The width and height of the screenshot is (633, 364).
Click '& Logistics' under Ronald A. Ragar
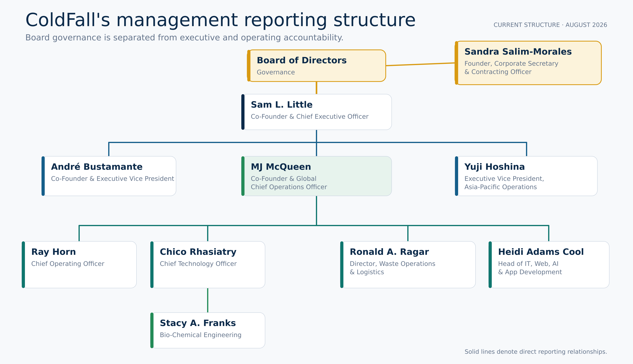coord(367,272)
